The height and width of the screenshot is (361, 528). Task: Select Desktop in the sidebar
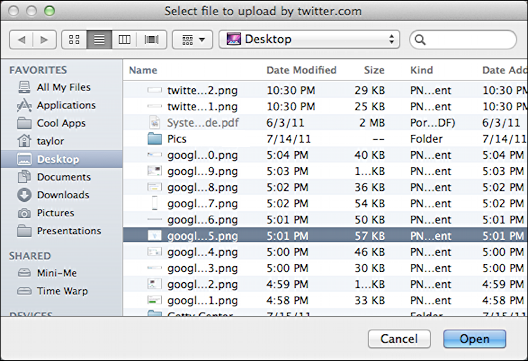pos(62,159)
